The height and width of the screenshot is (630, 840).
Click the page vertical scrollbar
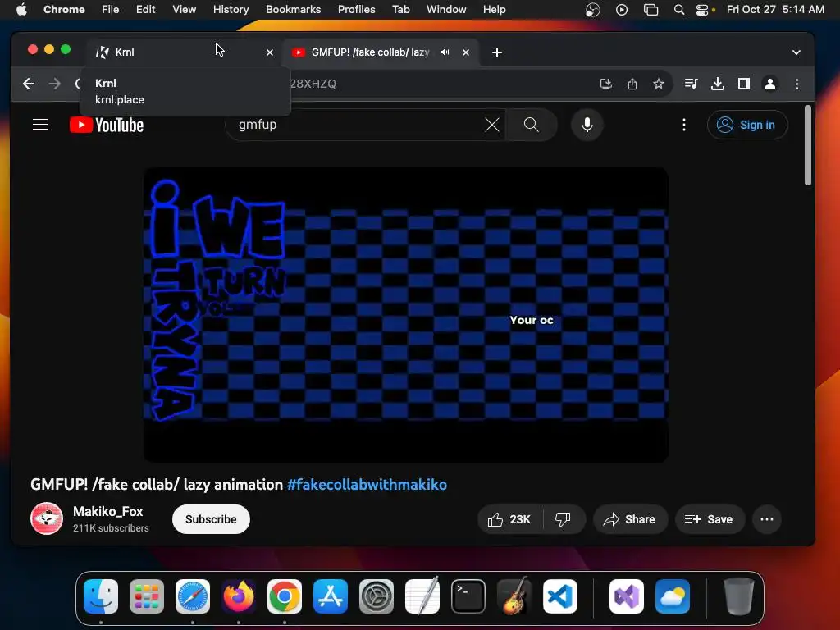pyautogui.click(x=808, y=146)
